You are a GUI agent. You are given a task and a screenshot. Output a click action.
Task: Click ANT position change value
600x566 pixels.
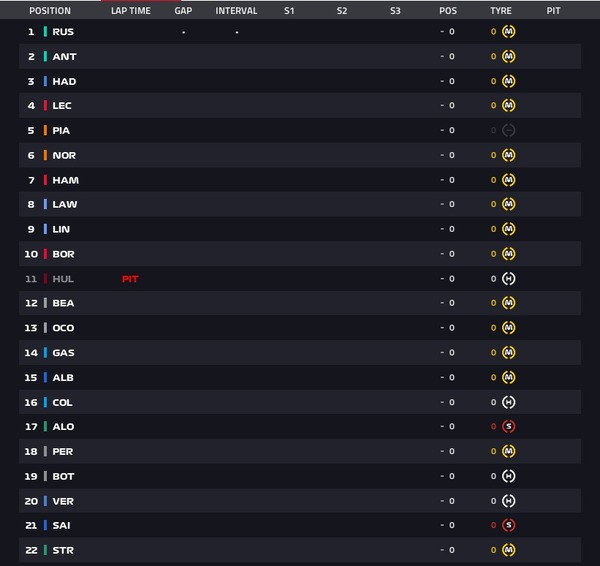tap(448, 56)
